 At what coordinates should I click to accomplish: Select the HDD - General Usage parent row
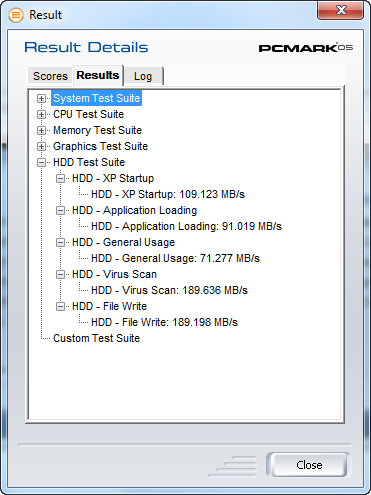pyautogui.click(x=123, y=242)
